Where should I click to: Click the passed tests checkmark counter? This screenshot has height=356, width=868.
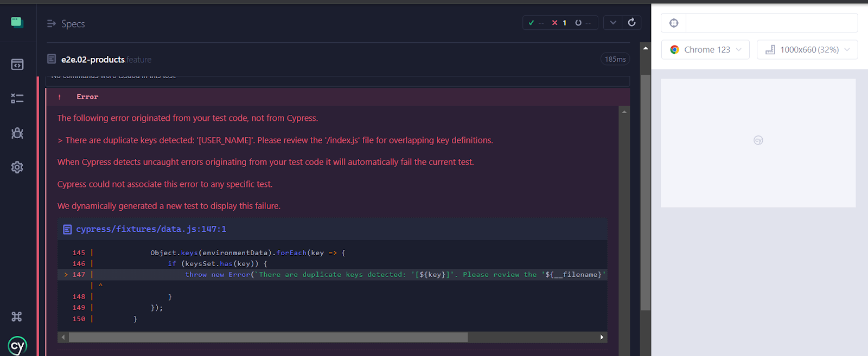(x=536, y=23)
